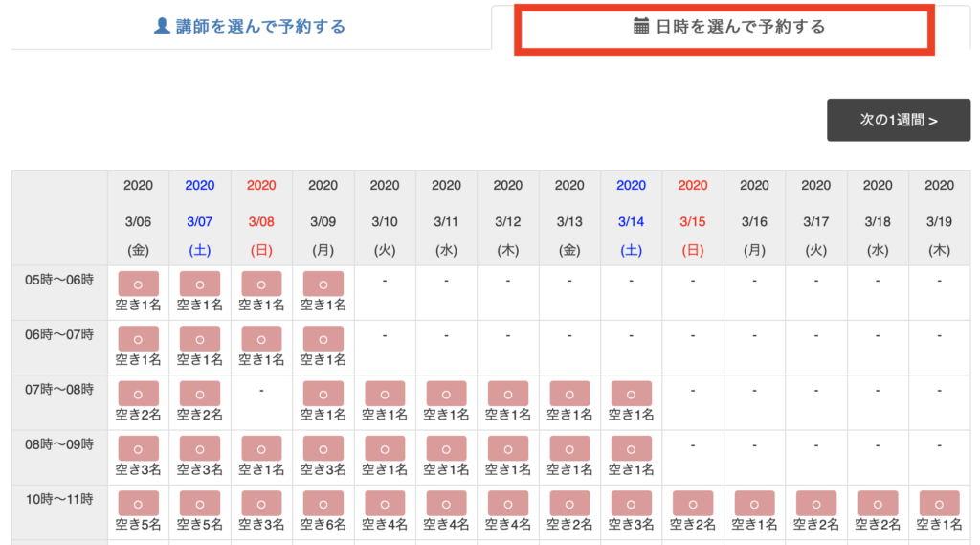Select the 3/08 08時〜09時 circle button
Image resolution: width=980 pixels, height=545 pixels.
pos(261,449)
